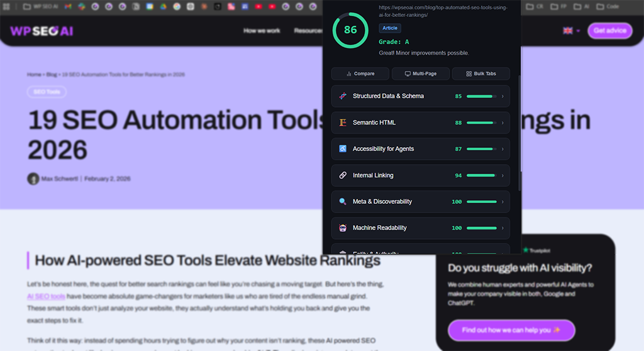Click the Machine Readability score bar
The image size is (644, 351).
coord(482,228)
